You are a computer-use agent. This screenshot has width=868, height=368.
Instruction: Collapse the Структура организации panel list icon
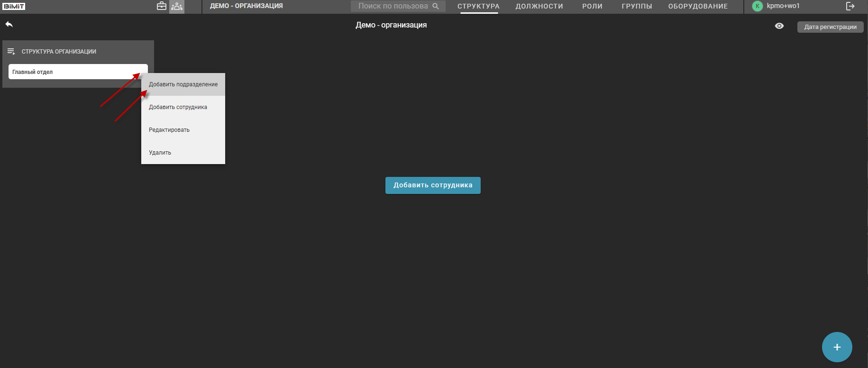(x=11, y=51)
